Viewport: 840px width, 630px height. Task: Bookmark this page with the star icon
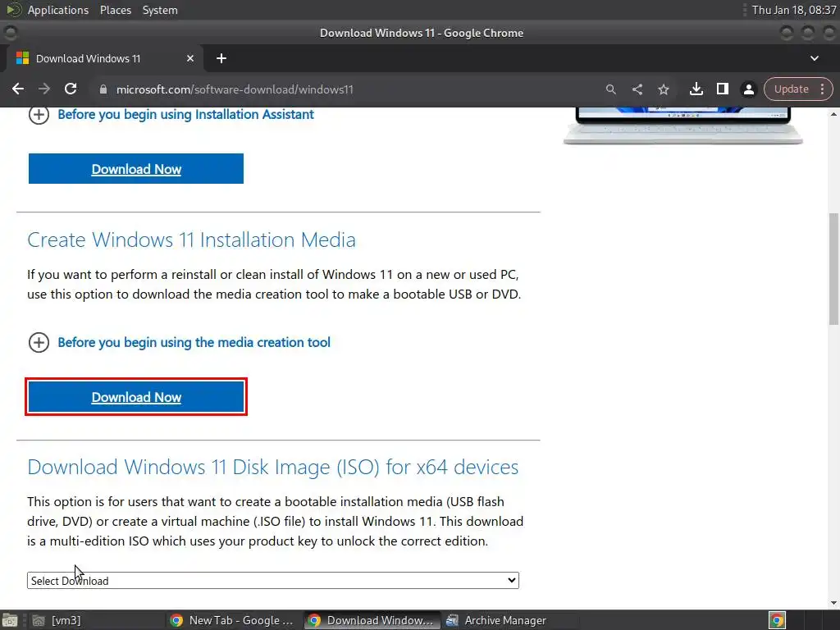(x=663, y=89)
